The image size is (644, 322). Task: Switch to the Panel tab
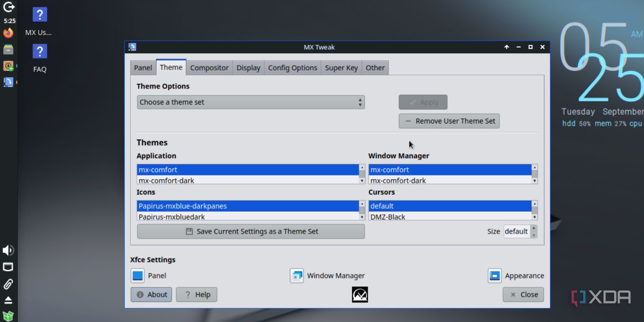tap(143, 68)
